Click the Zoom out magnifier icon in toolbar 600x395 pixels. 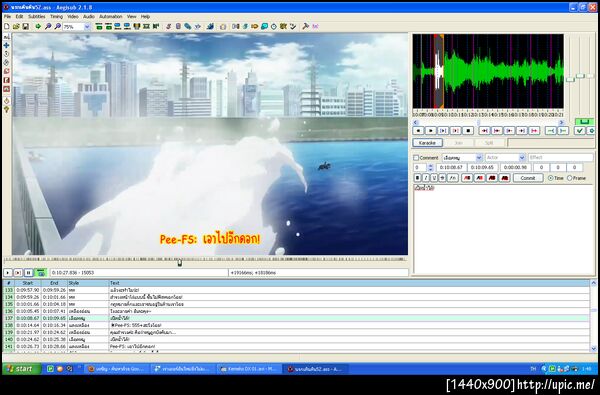point(57,26)
